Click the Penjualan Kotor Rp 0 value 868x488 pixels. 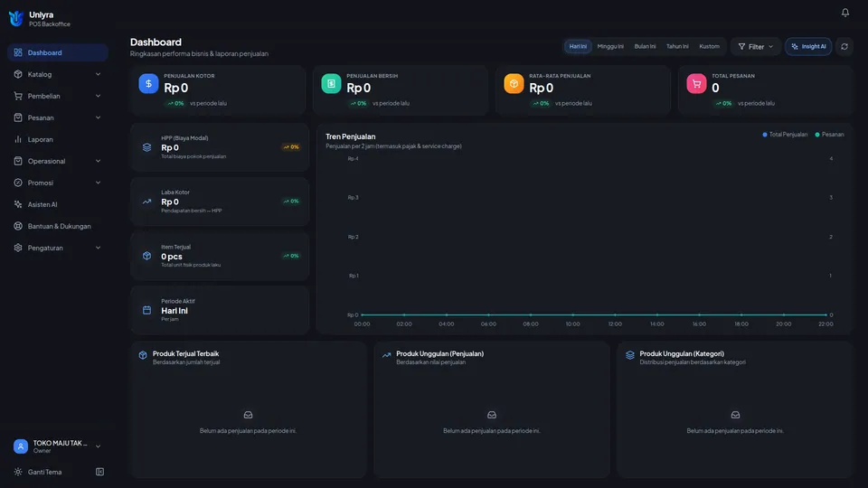point(176,88)
